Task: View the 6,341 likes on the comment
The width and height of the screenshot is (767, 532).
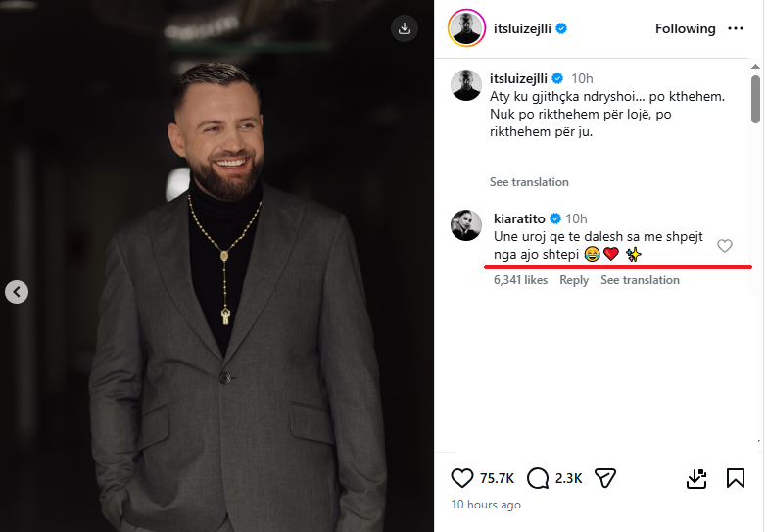Action: [x=520, y=280]
